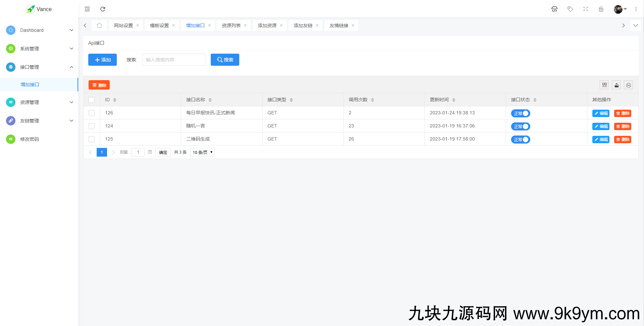Click the blue 添加 button
The image size is (644, 326).
(x=102, y=60)
